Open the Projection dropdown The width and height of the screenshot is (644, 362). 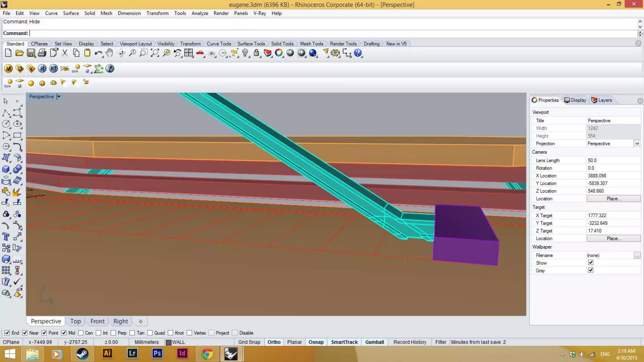[637, 144]
